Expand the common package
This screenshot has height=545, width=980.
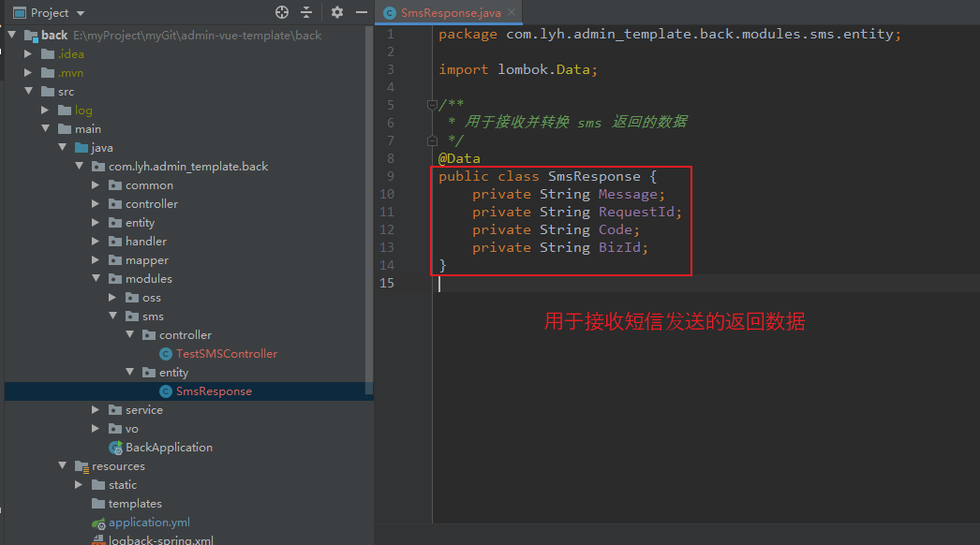[x=96, y=185]
